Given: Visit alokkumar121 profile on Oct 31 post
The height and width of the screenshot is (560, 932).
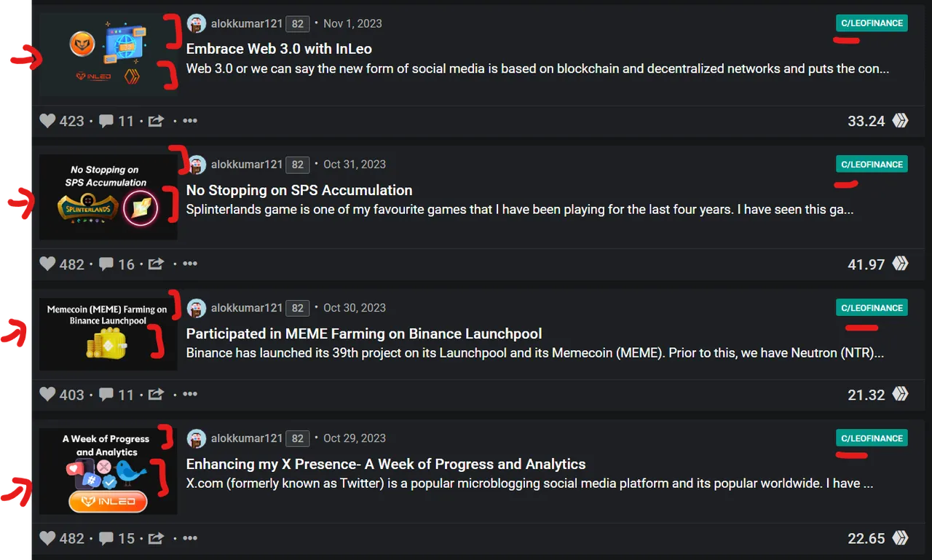Looking at the screenshot, I should pyautogui.click(x=246, y=165).
